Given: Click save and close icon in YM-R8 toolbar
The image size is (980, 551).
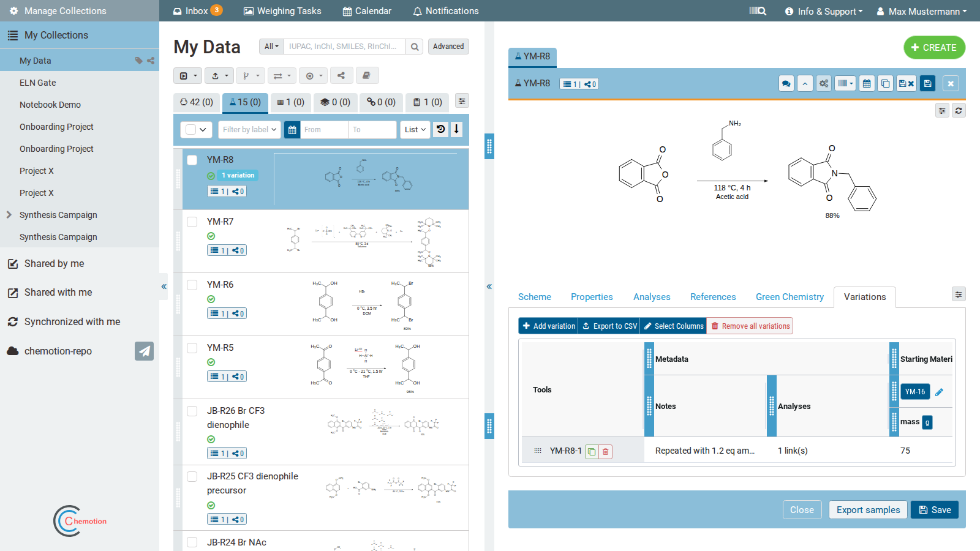Looking at the screenshot, I should point(907,84).
